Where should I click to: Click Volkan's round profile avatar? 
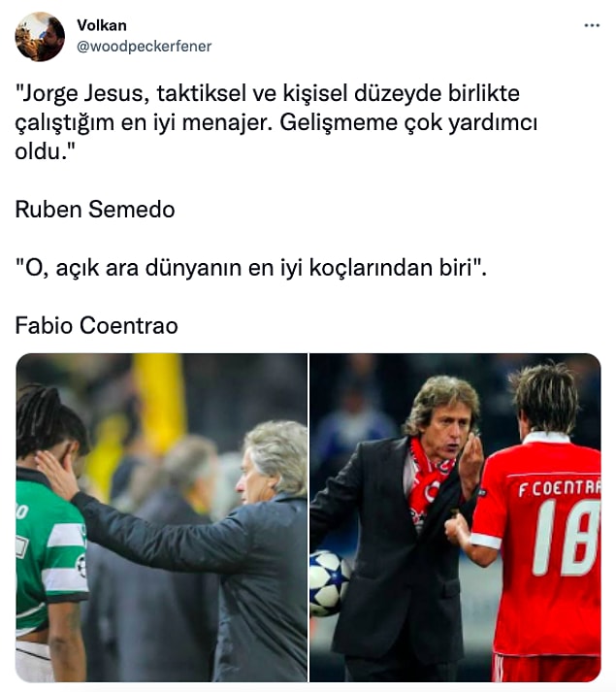40,37
